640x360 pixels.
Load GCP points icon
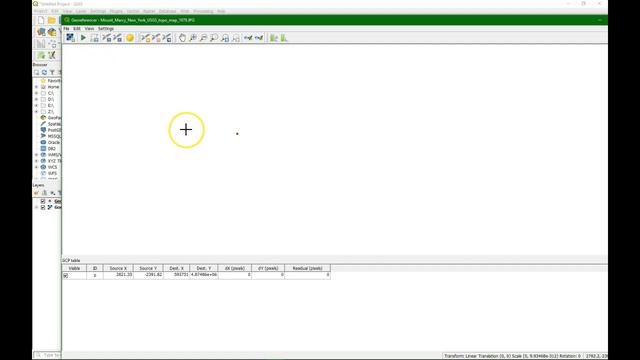pyautogui.click(x=107, y=38)
